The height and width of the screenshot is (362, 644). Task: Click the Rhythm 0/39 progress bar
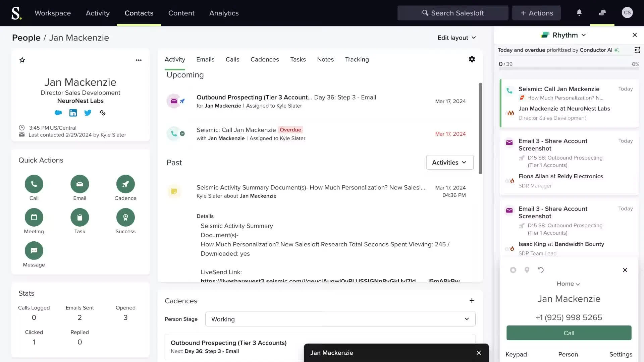point(569,69)
